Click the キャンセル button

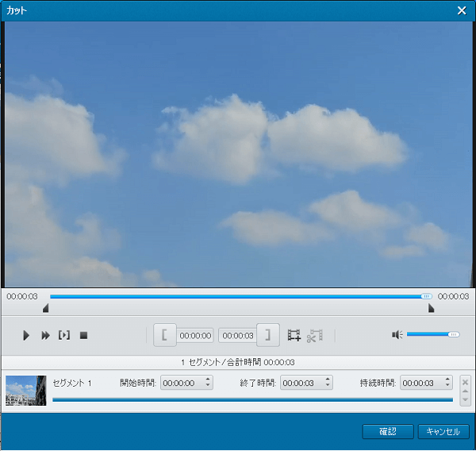point(443,432)
